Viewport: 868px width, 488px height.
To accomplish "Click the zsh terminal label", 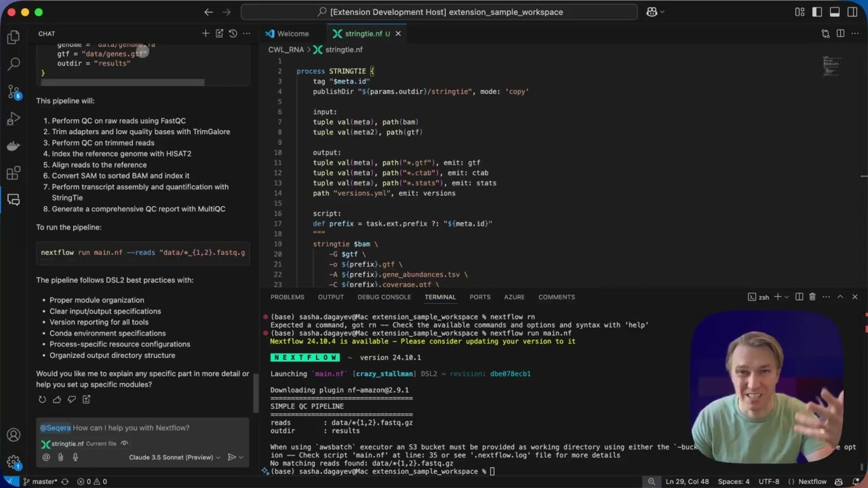I will (759, 297).
